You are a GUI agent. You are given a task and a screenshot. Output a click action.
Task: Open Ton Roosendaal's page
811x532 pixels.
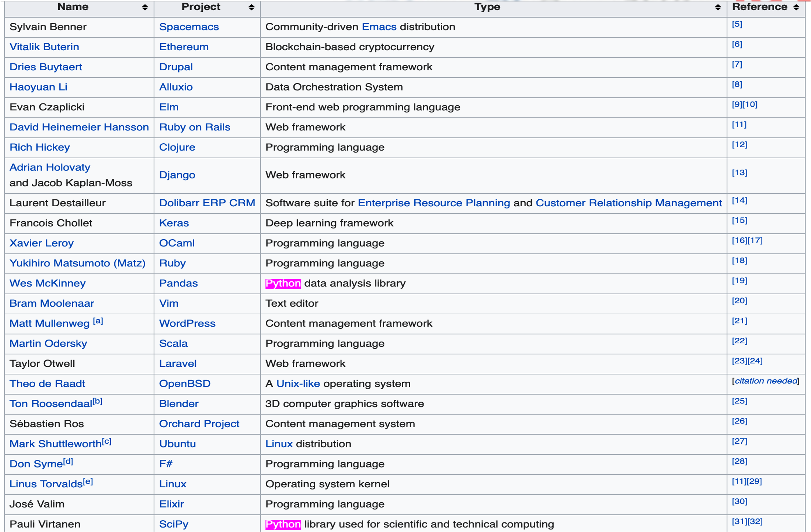pyautogui.click(x=51, y=404)
